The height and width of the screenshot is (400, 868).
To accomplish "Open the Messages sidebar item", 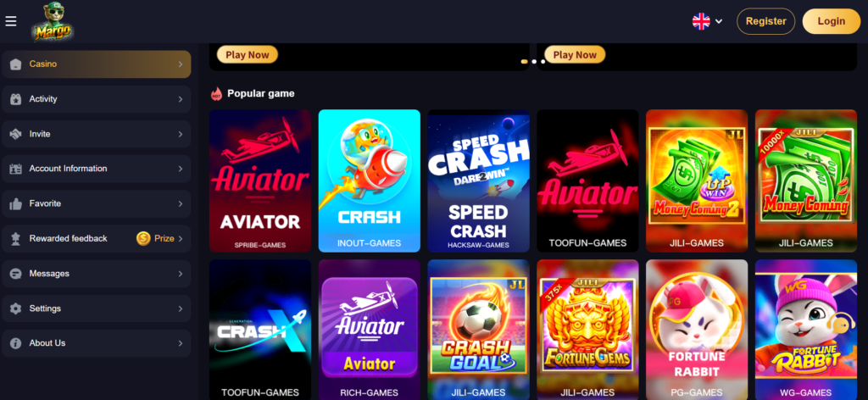I will pos(97,274).
